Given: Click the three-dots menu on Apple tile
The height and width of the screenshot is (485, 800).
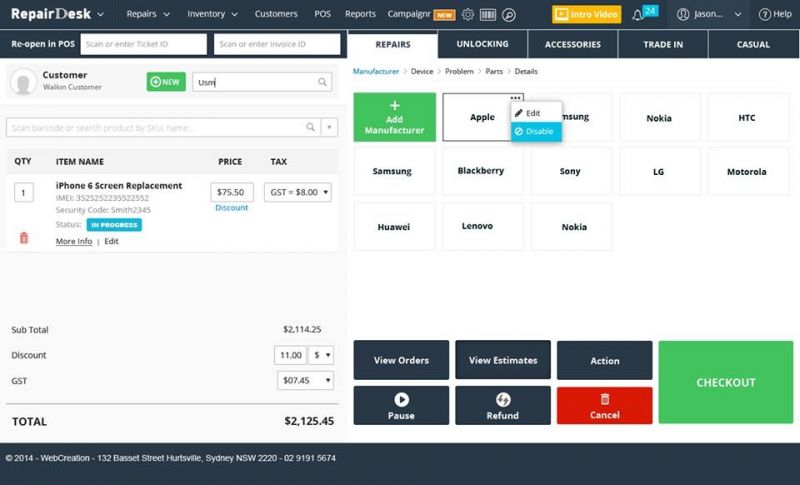Looking at the screenshot, I should click(515, 98).
